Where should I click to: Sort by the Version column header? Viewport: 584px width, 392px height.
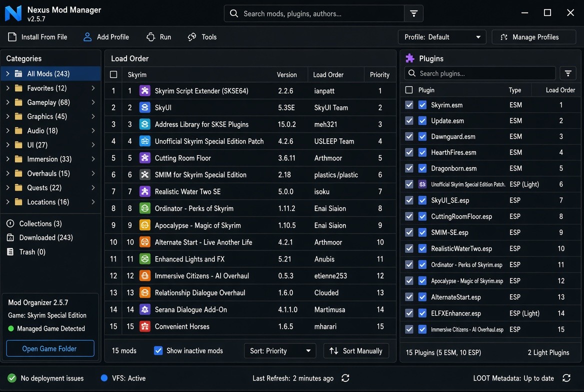pyautogui.click(x=287, y=74)
